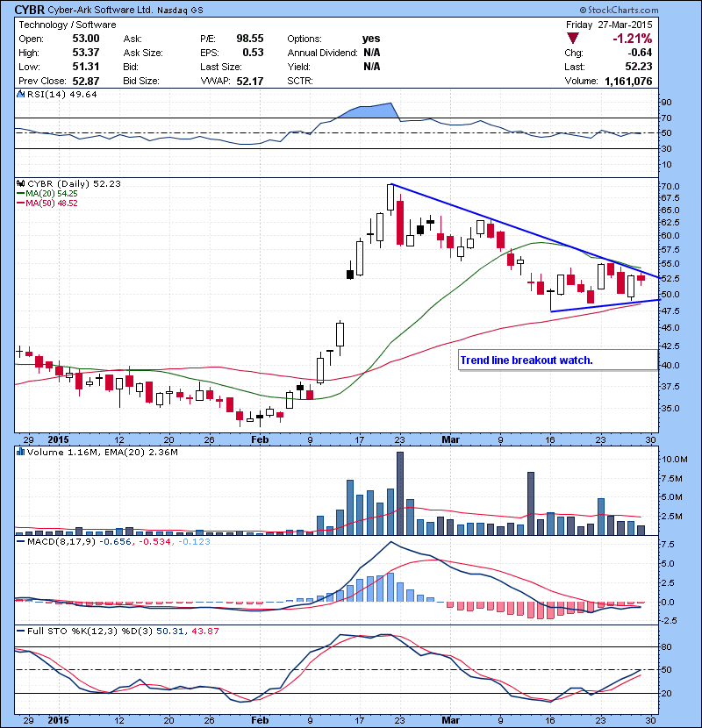Select the Volume value 1,161,076
Image resolution: width=702 pixels, height=728 pixels.
(x=628, y=82)
